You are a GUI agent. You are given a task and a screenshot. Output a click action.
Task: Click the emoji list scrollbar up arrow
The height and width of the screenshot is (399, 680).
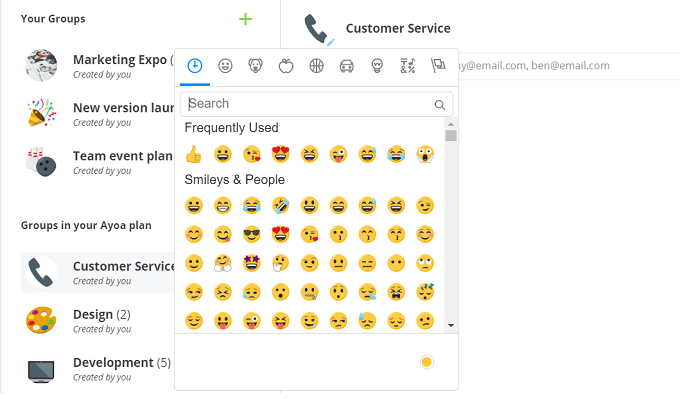pos(451,124)
